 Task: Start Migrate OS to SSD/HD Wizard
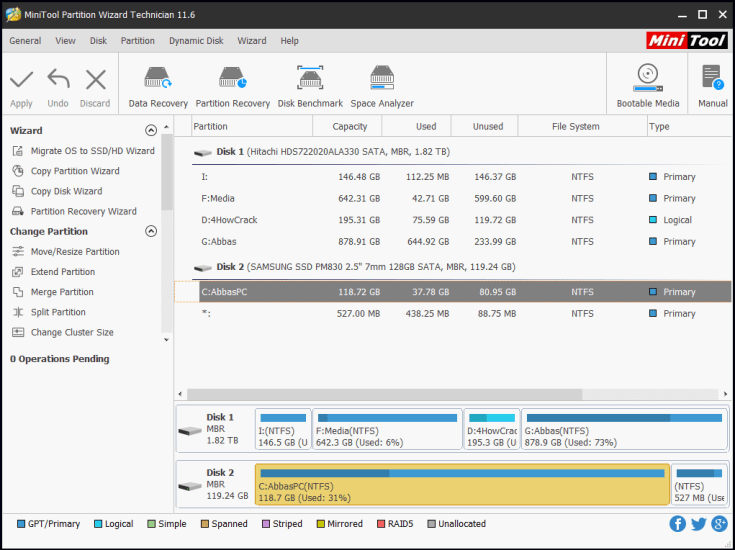pyautogui.click(x=82, y=151)
